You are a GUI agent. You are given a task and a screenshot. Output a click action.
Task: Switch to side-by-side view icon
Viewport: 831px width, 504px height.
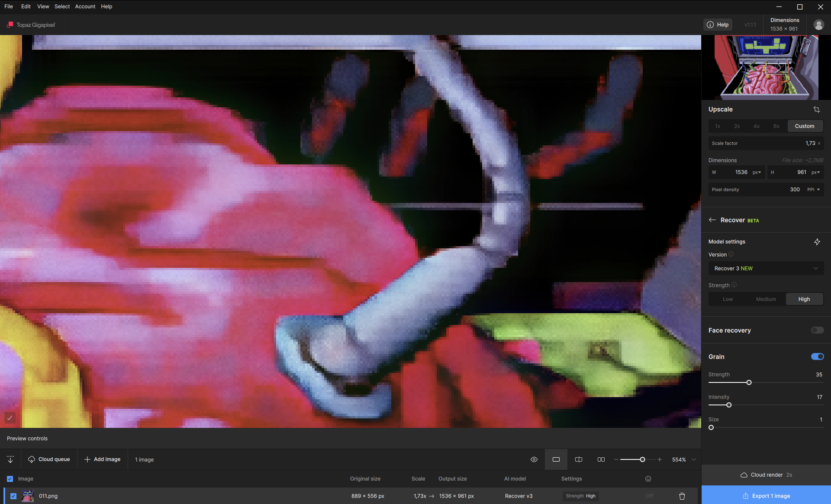[601, 459]
